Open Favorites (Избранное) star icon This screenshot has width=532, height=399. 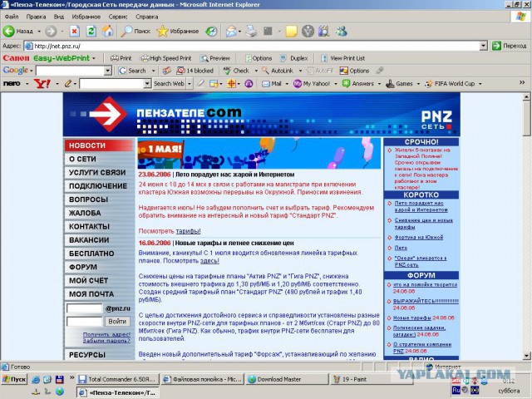point(162,32)
